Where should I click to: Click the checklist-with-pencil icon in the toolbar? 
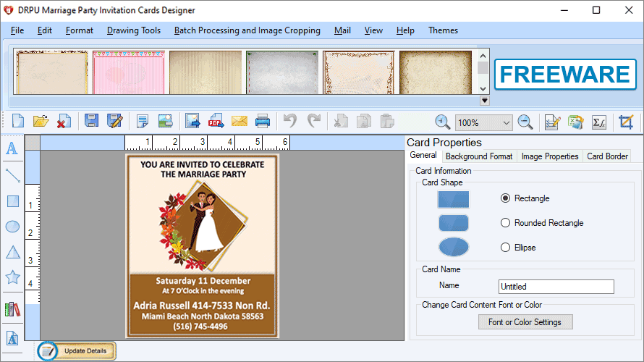[x=552, y=122]
